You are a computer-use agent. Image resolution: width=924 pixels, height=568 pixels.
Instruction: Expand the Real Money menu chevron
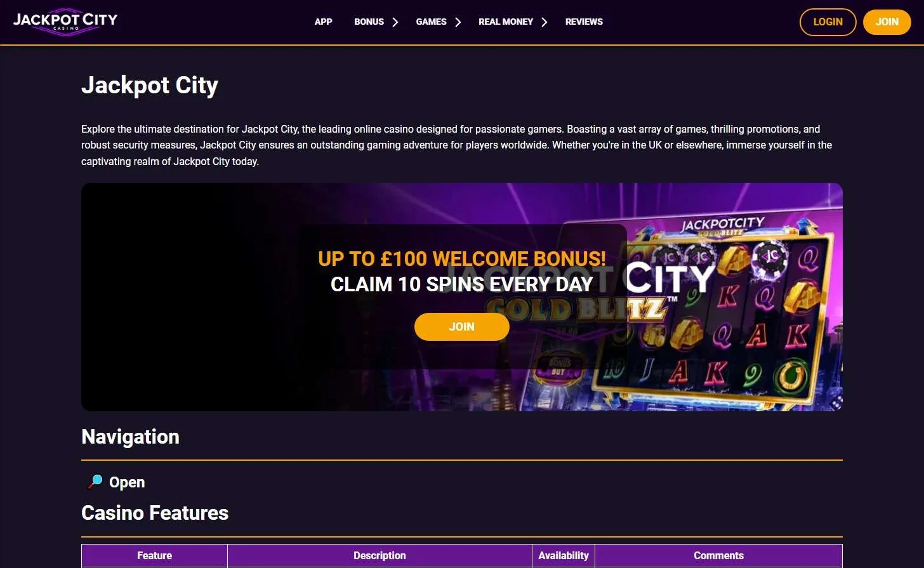(x=544, y=22)
